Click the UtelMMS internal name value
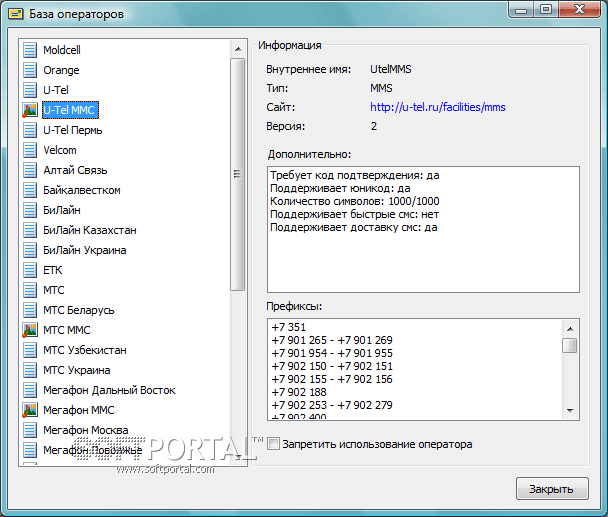 pyautogui.click(x=390, y=69)
